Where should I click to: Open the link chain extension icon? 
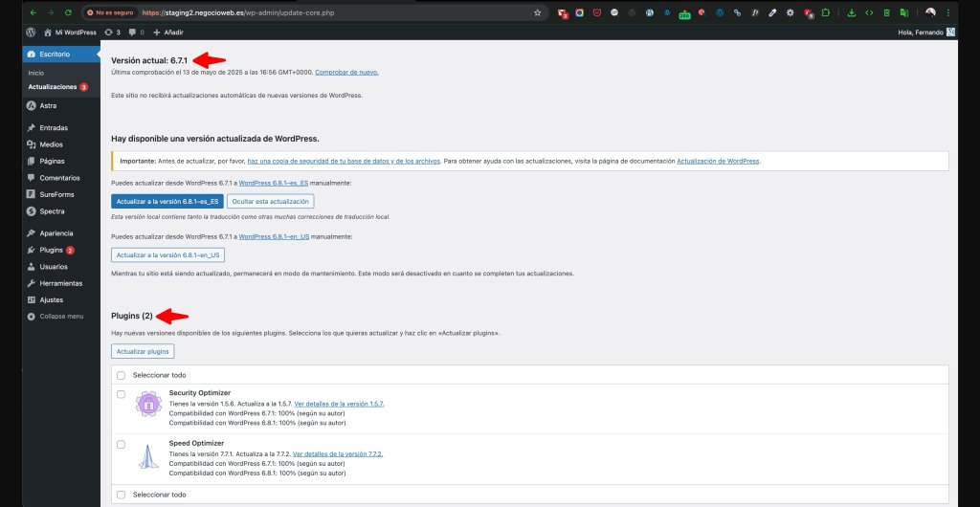pyautogui.click(x=738, y=12)
